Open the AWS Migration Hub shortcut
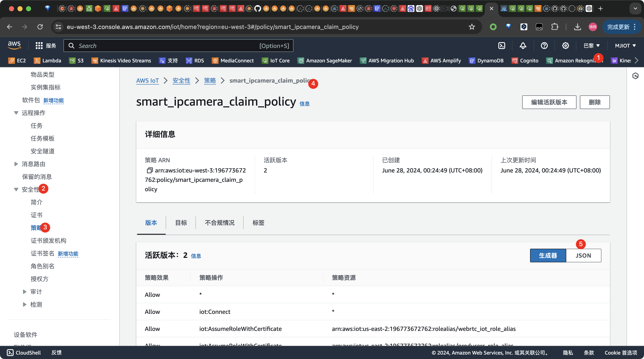The image size is (644, 359). click(387, 61)
